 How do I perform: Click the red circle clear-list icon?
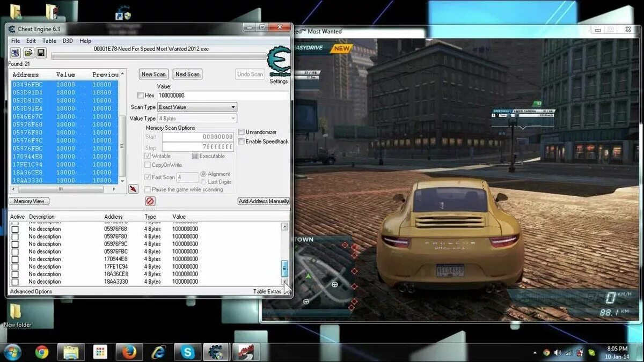[150, 201]
